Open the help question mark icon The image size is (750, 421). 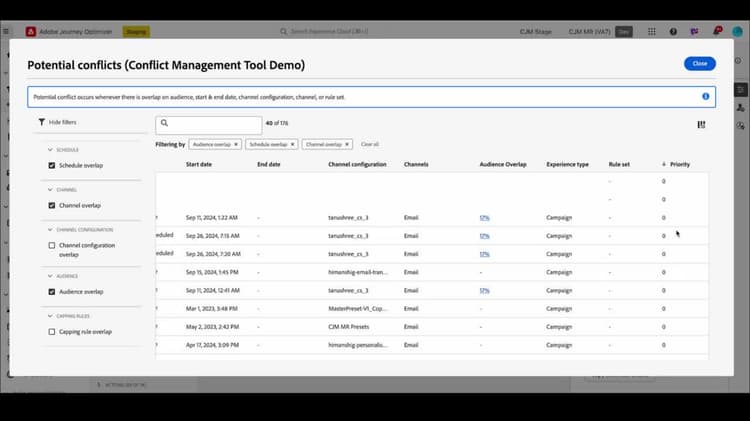pyautogui.click(x=673, y=32)
